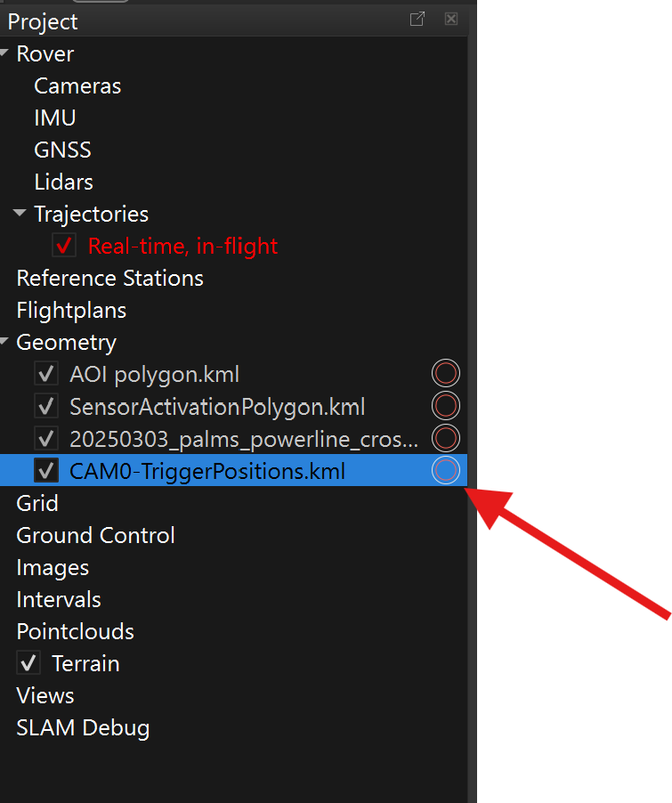The width and height of the screenshot is (672, 803).
Task: Undock the Project panel with float icon
Action: point(417,20)
